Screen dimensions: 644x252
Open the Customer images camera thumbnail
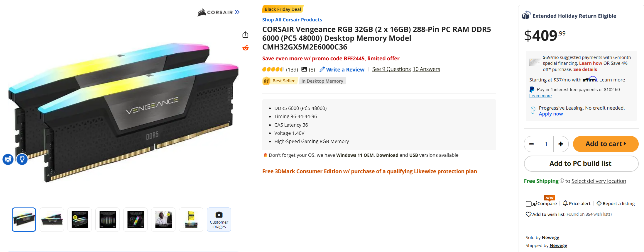coord(219,219)
